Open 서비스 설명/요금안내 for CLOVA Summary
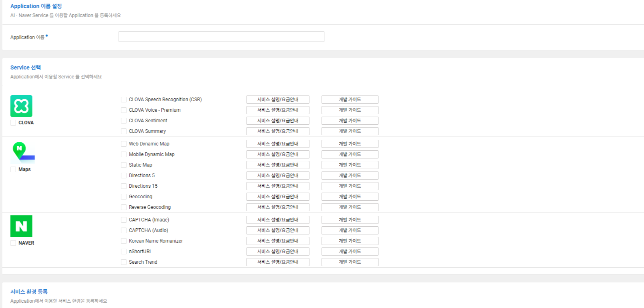The image size is (644, 308). tap(278, 131)
